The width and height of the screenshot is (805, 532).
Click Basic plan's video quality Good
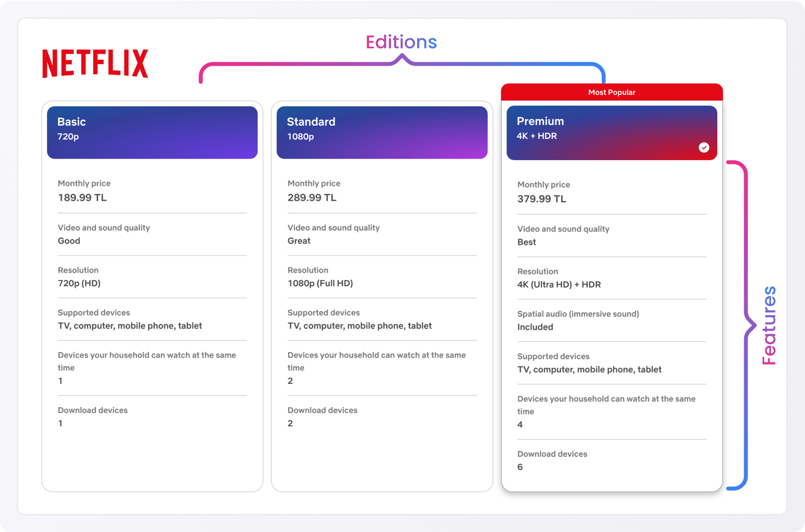point(69,241)
